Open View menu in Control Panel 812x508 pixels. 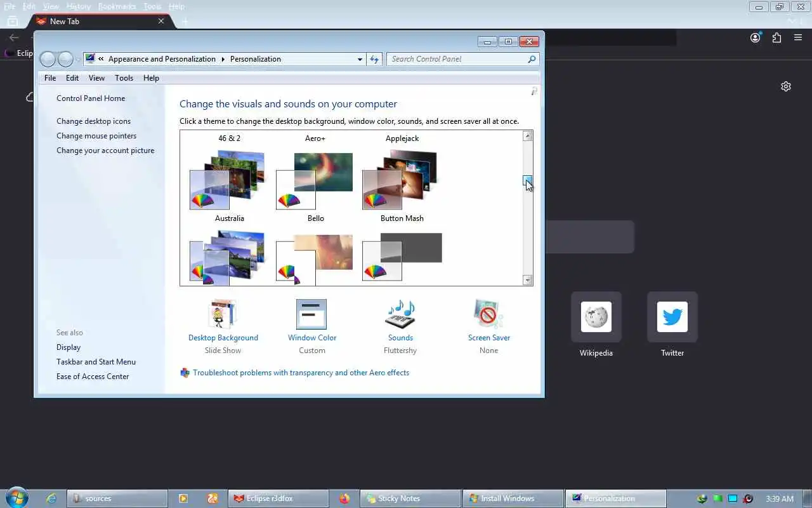[96, 77]
